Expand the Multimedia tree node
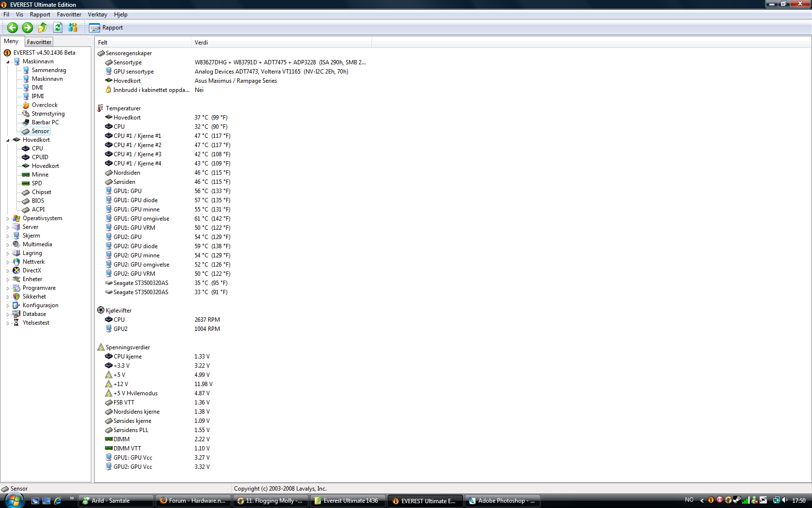 [x=8, y=245]
